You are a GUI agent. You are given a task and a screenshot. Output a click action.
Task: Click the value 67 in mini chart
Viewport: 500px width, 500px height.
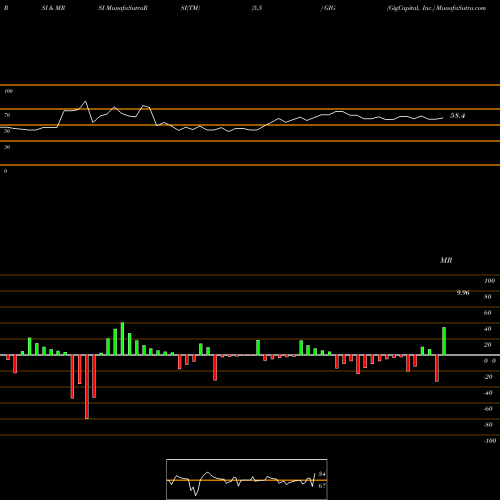(x=322, y=486)
